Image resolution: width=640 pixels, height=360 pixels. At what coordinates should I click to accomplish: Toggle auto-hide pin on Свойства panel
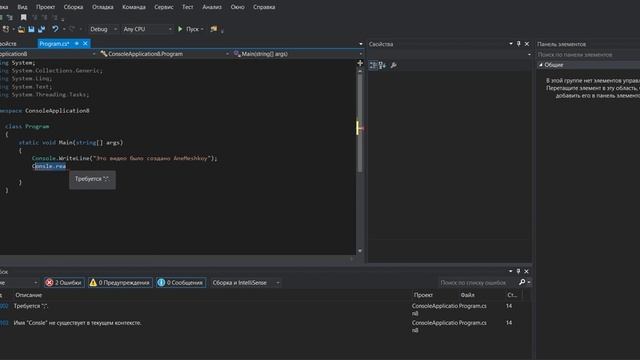(519, 44)
